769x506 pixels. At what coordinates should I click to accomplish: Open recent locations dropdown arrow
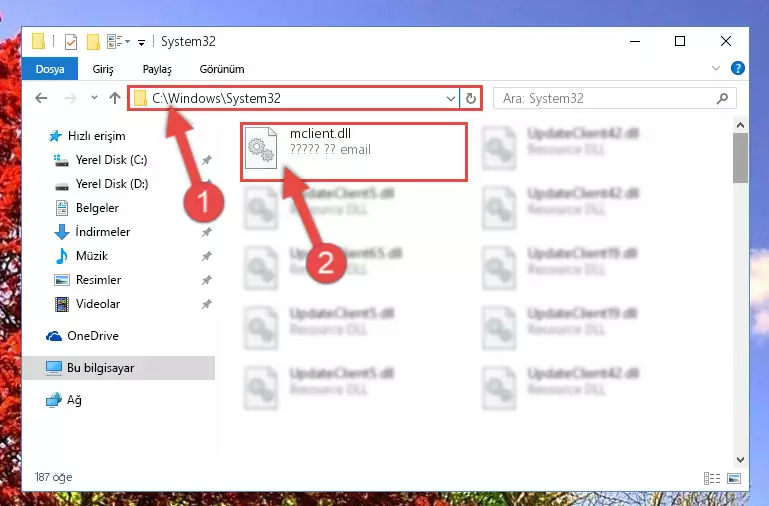[x=94, y=98]
